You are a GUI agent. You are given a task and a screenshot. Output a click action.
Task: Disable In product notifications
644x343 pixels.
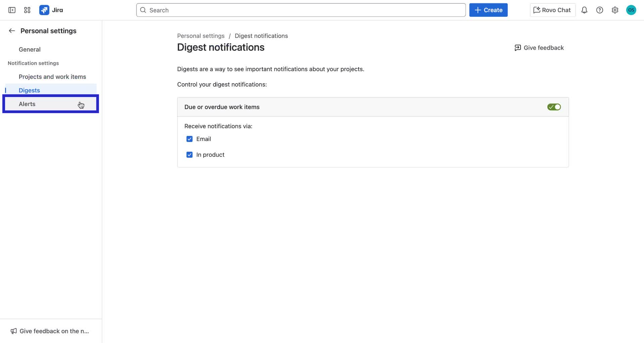(190, 154)
